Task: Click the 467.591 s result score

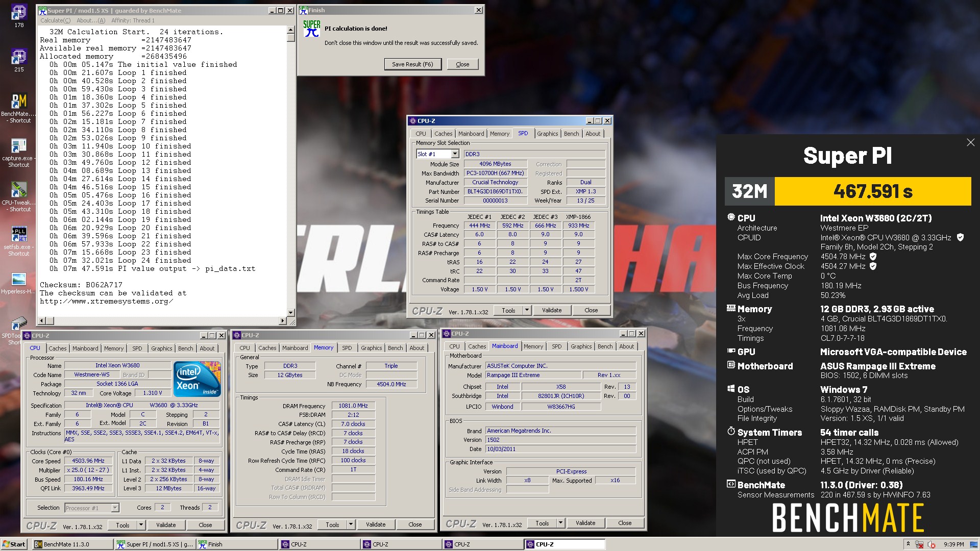Action: click(x=873, y=191)
